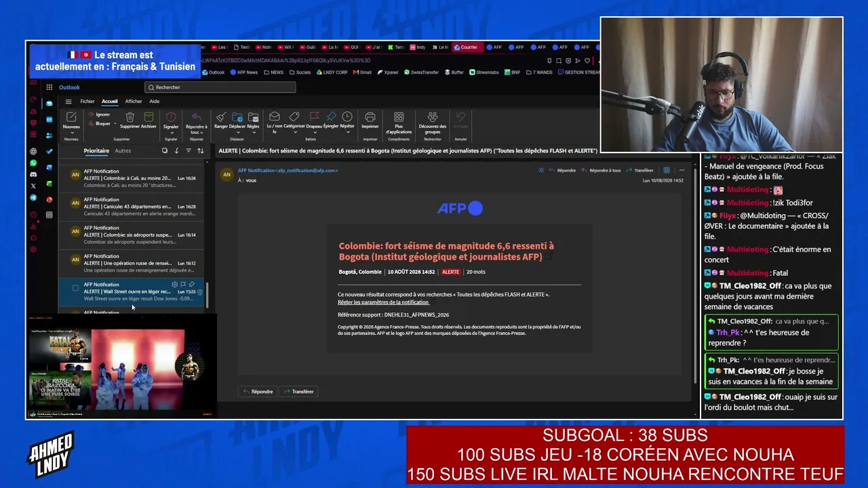Open Telegram in the browser sidebar
The height and width of the screenshot is (488, 868).
[x=33, y=198]
